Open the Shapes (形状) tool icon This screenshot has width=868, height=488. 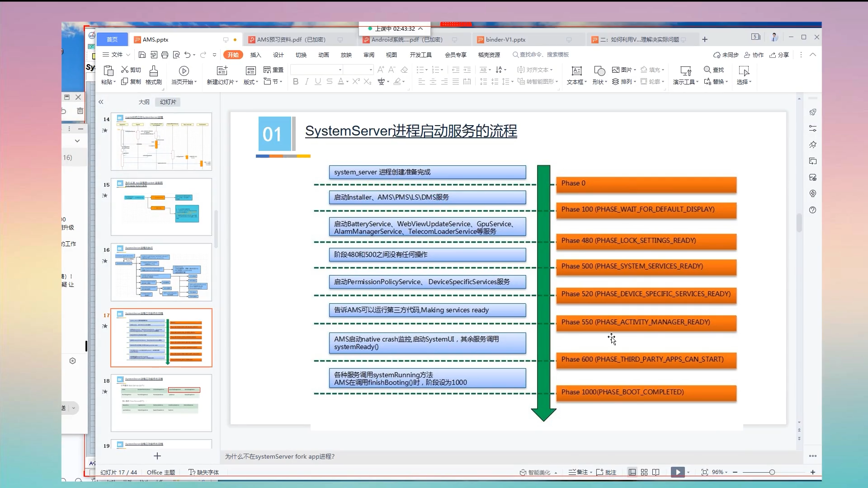click(x=599, y=70)
